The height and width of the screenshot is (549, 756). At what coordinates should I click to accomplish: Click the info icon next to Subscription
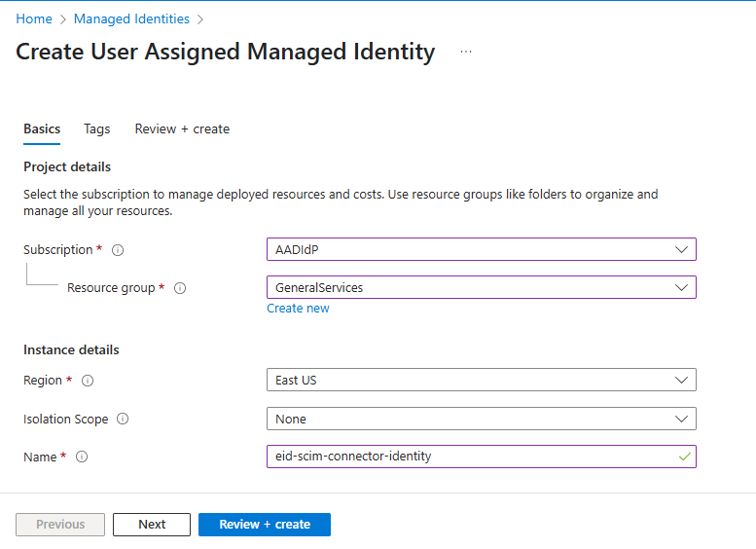click(118, 250)
